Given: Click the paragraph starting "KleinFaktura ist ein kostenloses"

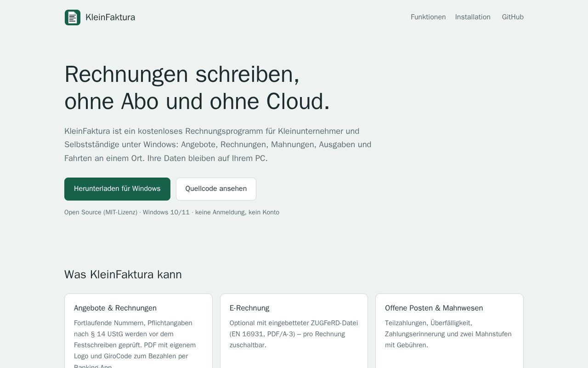Looking at the screenshot, I should point(218,144).
